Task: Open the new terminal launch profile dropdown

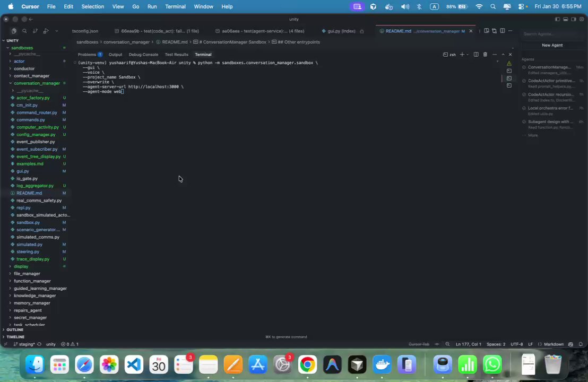Action: [467, 55]
